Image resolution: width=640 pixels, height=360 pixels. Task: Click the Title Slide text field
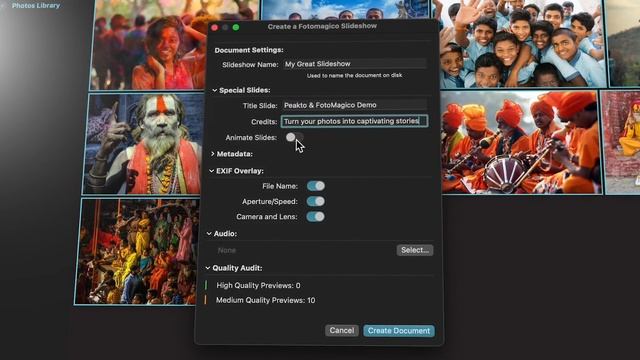[355, 105]
